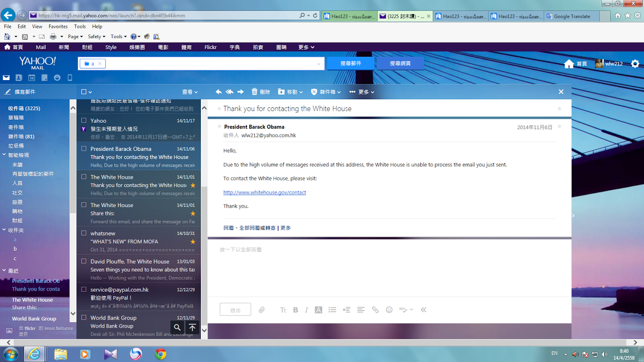Open the 雜件箱 spam dropdown

click(x=326, y=92)
